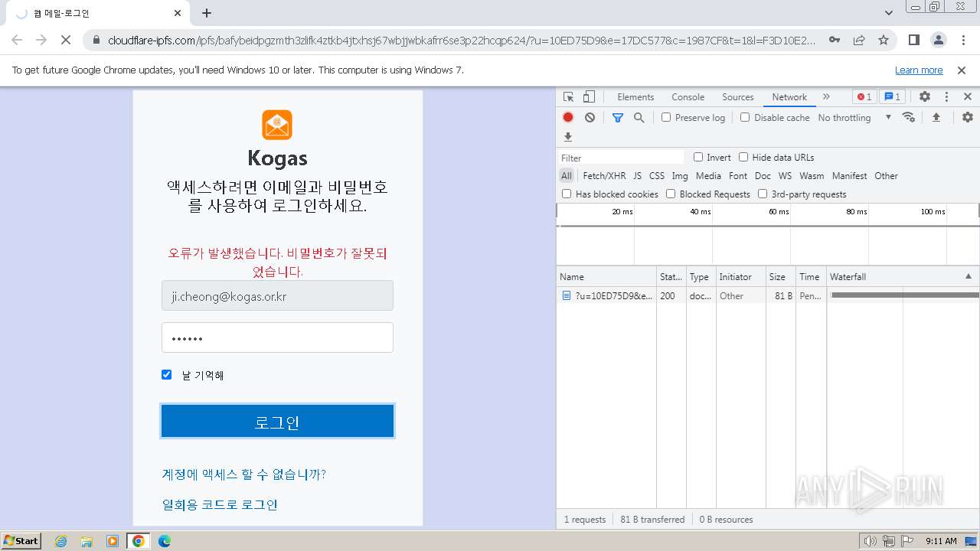Expand more DevTools tabs chevron
980x551 pixels.
click(x=826, y=97)
